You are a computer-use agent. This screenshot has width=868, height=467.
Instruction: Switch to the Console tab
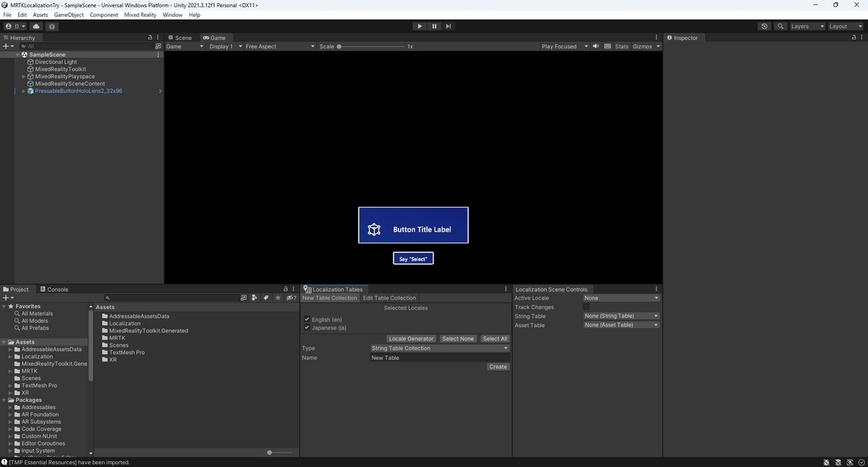point(54,289)
